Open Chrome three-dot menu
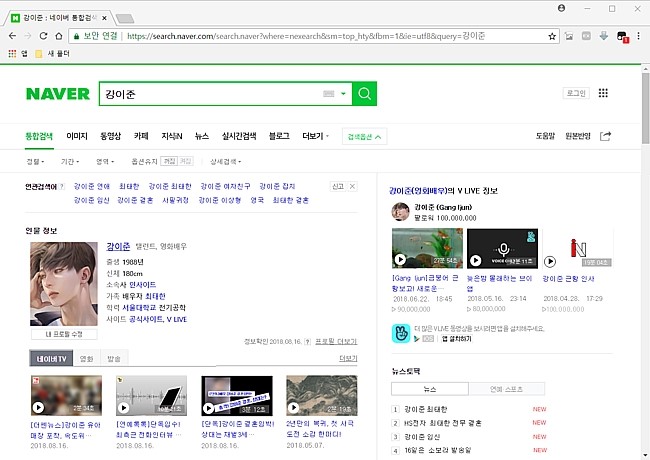The width and height of the screenshot is (650, 460). [638, 36]
